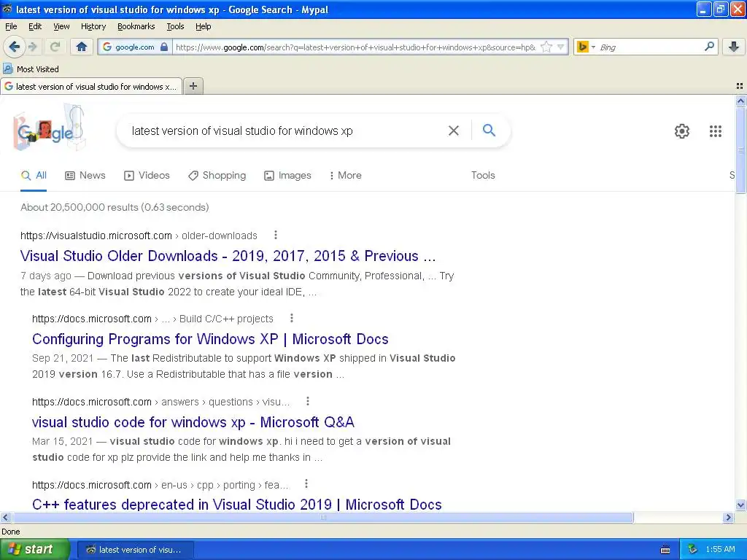
Task: Open the Downloads arrow button
Action: [x=734, y=47]
